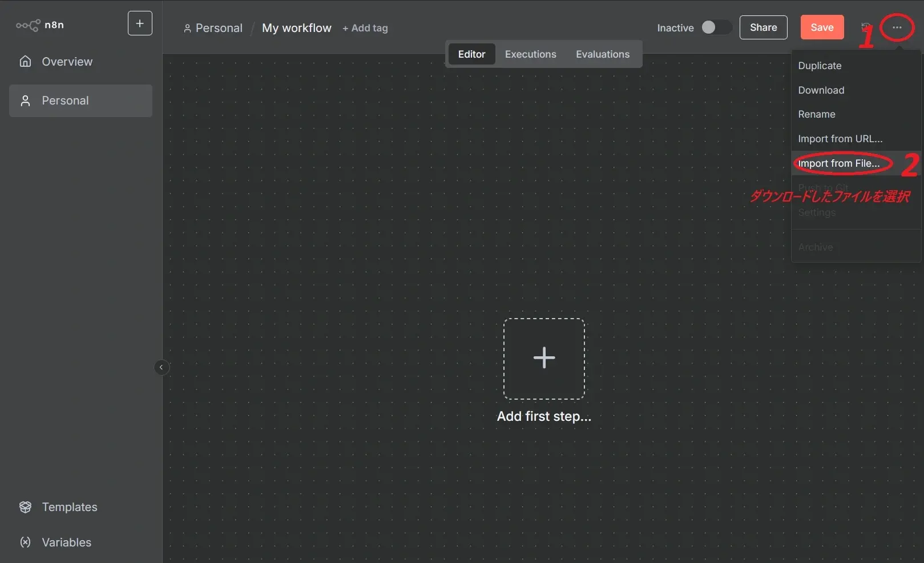Choose Duplicate from the workflow menu

(820, 66)
